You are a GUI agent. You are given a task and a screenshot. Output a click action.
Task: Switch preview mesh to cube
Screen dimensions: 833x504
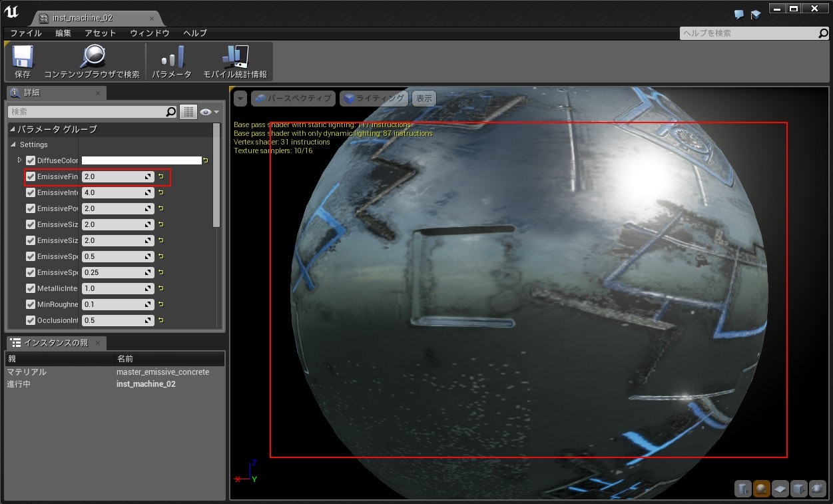798,489
